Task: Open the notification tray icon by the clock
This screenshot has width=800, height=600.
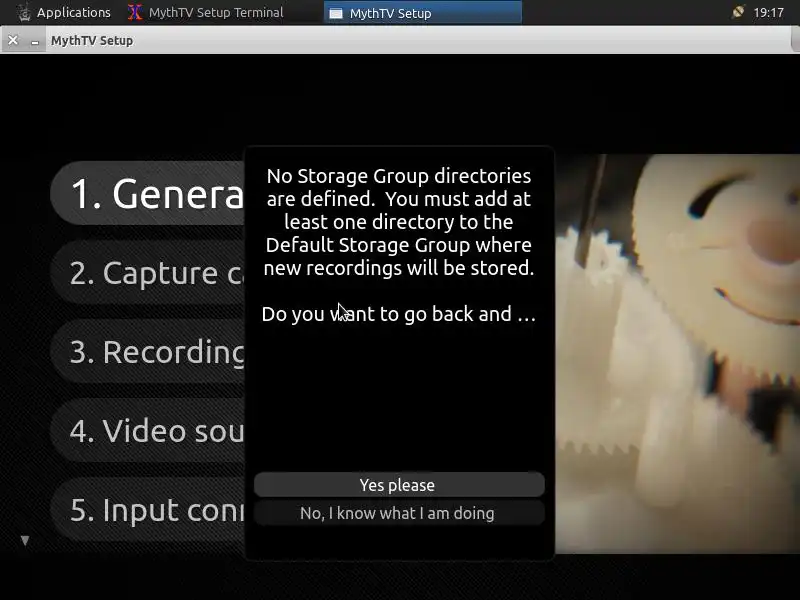Action: [x=738, y=12]
